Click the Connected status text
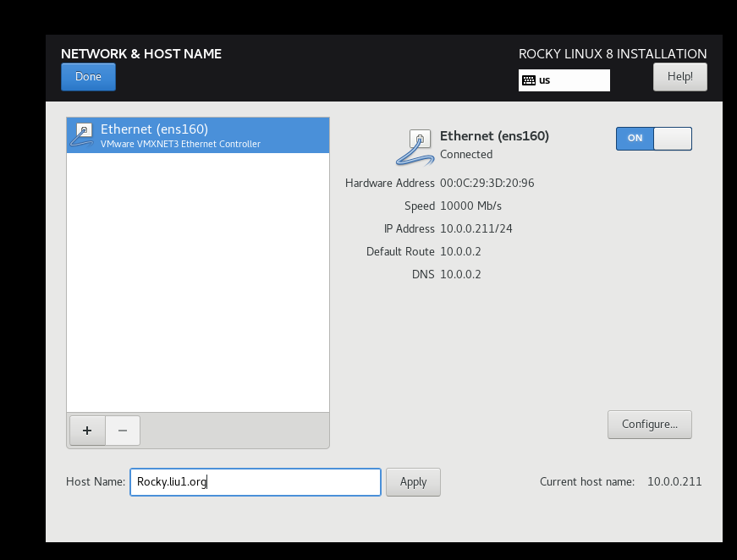 tap(466, 155)
